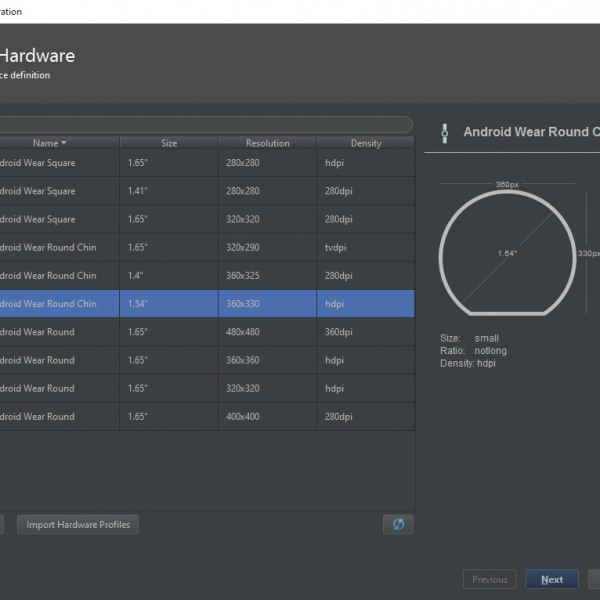Screen dimensions: 600x600
Task: Select the tvdpi density cell
Action: pos(366,248)
